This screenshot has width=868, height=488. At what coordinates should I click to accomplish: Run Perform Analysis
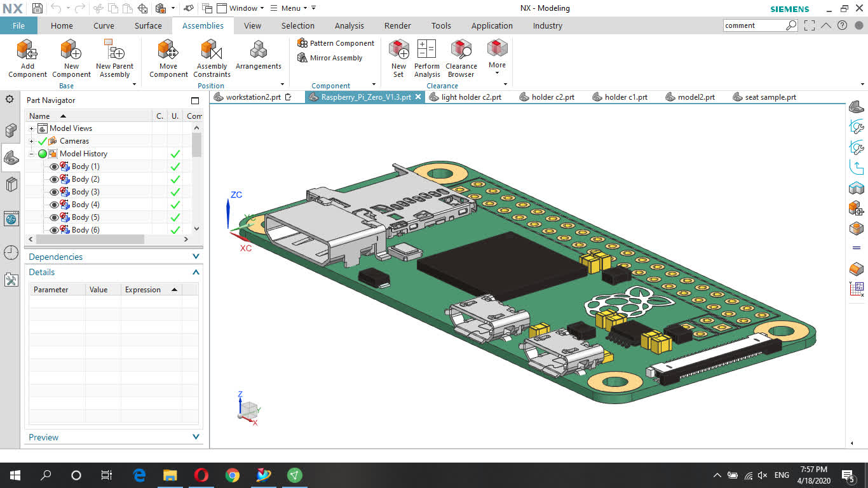[x=427, y=58]
